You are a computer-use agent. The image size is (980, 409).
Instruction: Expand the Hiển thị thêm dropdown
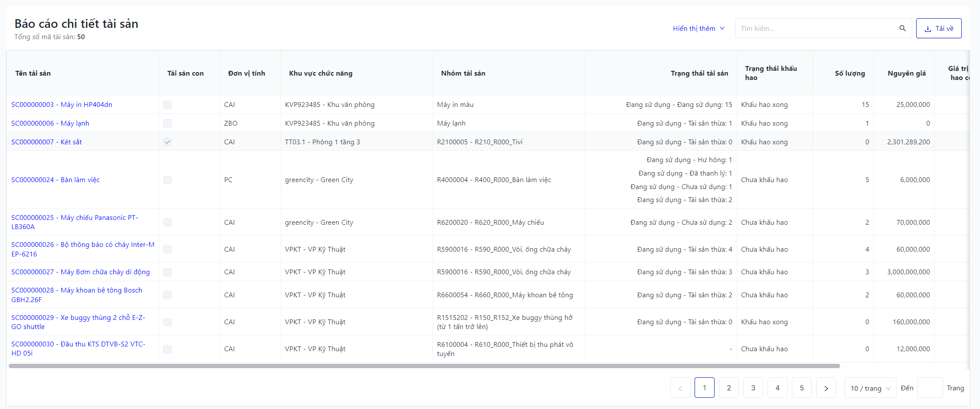698,28
